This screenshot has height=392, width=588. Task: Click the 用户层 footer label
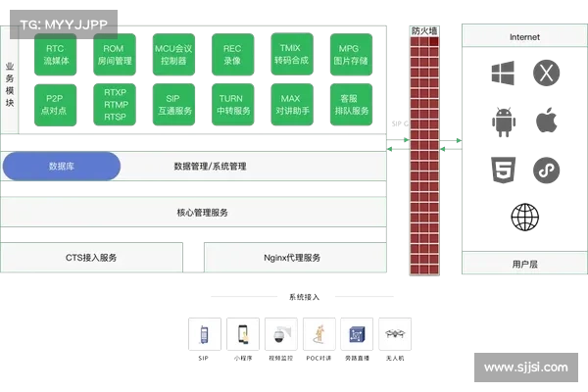coord(524,264)
